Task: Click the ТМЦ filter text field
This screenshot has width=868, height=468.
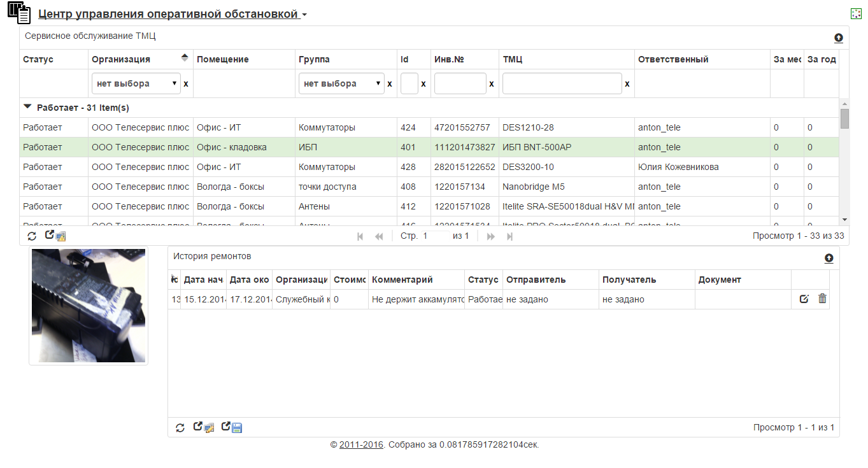Action: tap(562, 84)
